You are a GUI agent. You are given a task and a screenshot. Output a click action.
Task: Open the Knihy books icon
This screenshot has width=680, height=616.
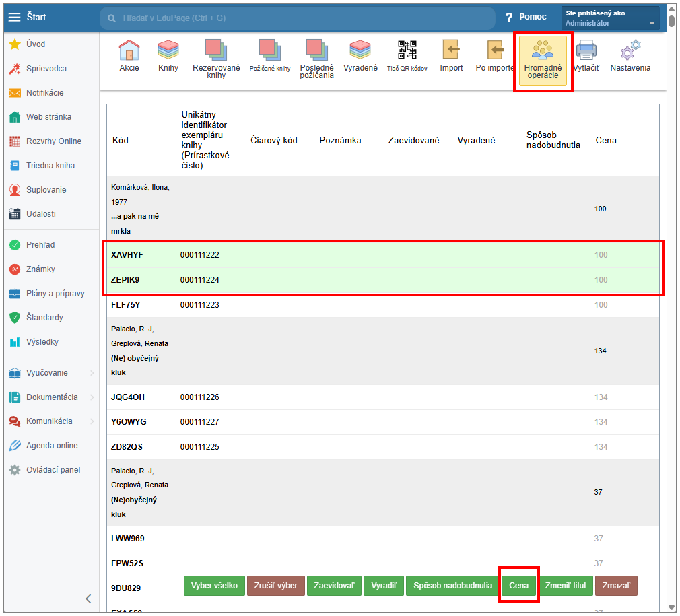point(168,52)
